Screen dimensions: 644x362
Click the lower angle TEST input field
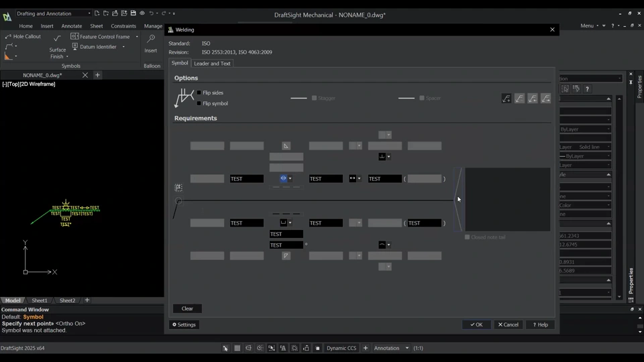click(x=286, y=245)
